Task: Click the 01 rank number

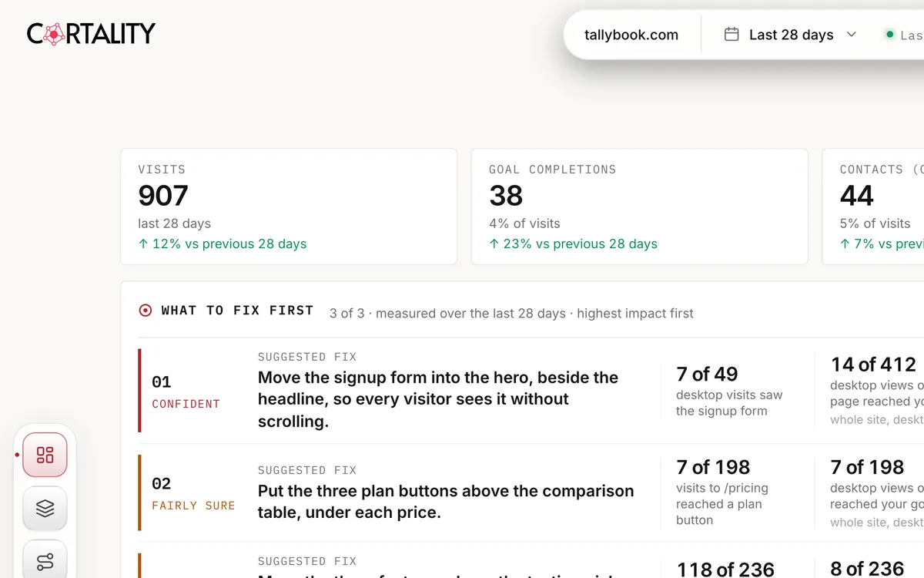Action: coord(161,381)
